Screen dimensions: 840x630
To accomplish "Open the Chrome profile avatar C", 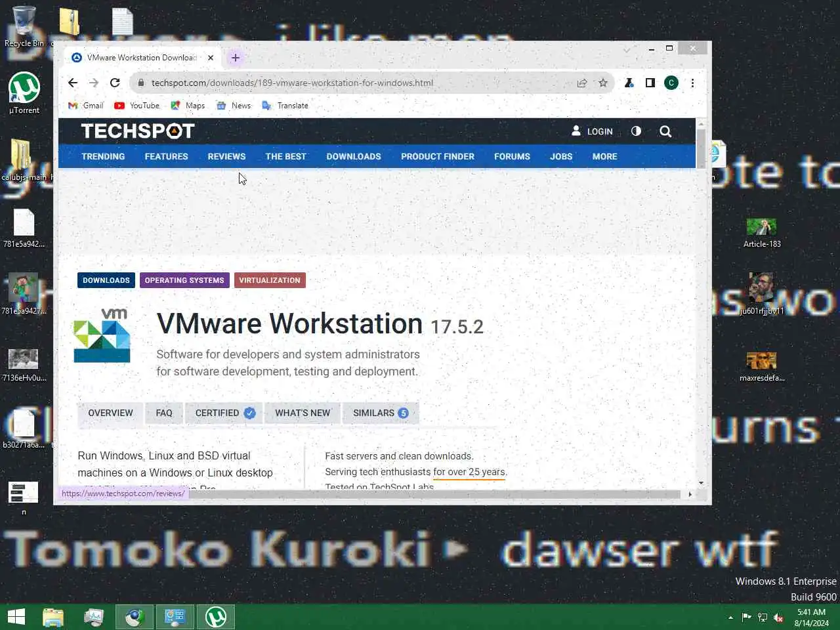I will coord(671,83).
